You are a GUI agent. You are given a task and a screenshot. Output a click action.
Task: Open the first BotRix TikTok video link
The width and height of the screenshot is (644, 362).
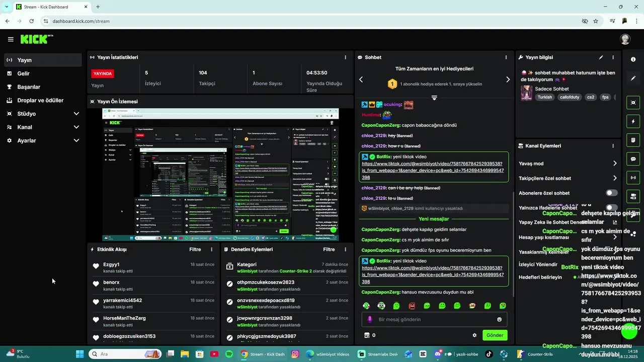(432, 171)
